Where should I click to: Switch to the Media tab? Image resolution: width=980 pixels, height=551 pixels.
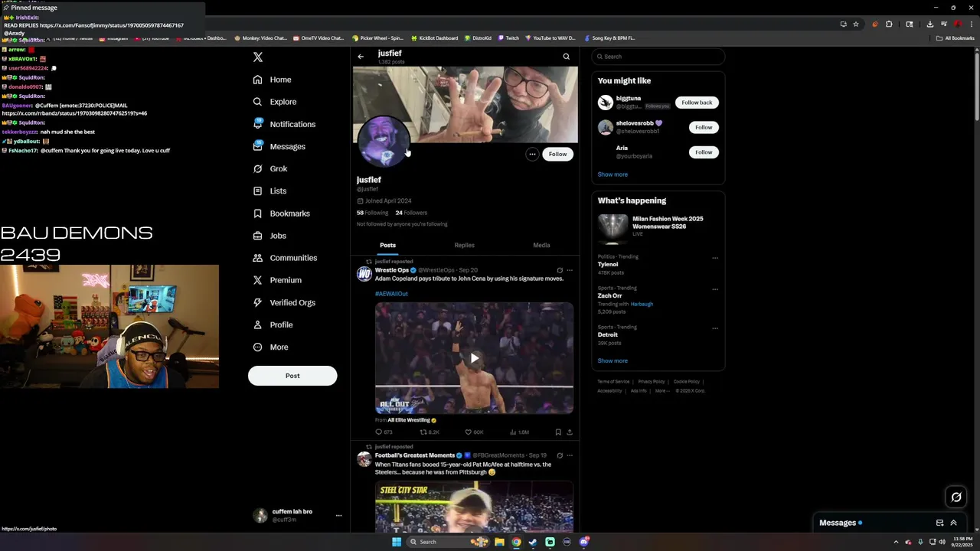pyautogui.click(x=541, y=245)
